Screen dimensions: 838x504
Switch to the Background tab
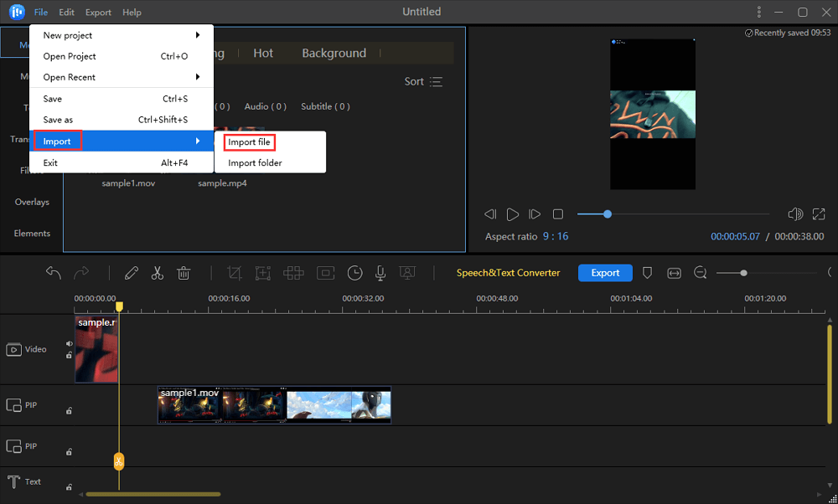334,53
